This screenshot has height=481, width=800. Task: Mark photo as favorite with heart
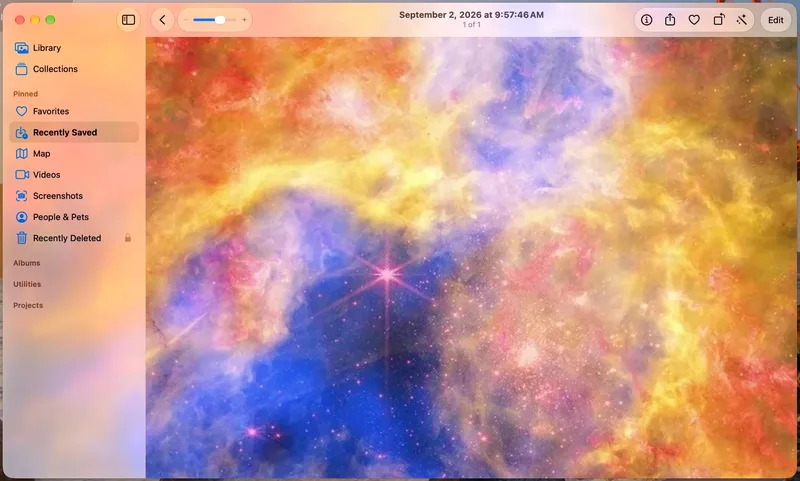point(694,20)
